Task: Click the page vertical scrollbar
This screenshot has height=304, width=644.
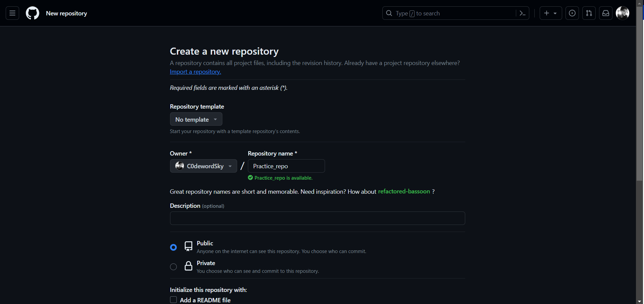Action: coord(640,94)
